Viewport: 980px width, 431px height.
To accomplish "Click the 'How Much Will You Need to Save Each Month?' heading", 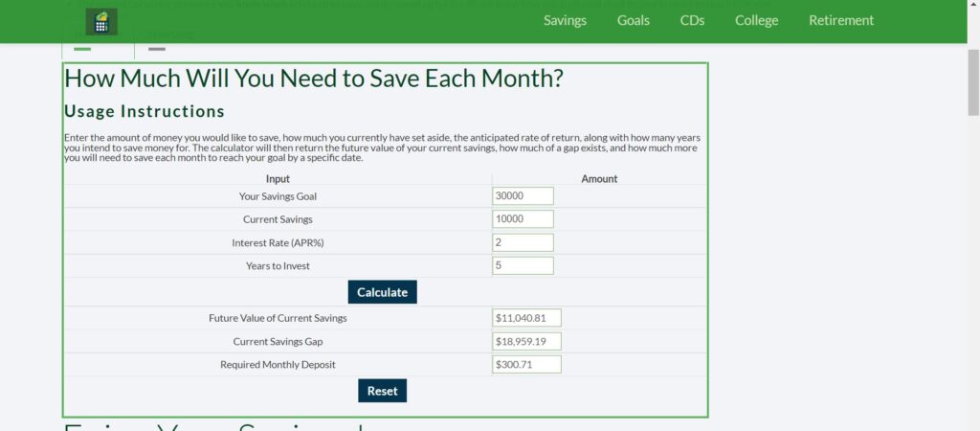I will 314,79.
